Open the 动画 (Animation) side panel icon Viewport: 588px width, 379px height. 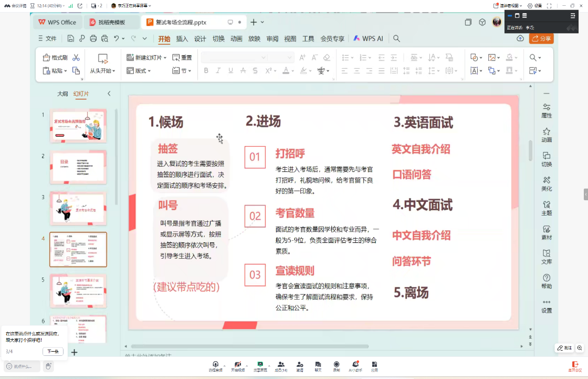click(x=547, y=135)
